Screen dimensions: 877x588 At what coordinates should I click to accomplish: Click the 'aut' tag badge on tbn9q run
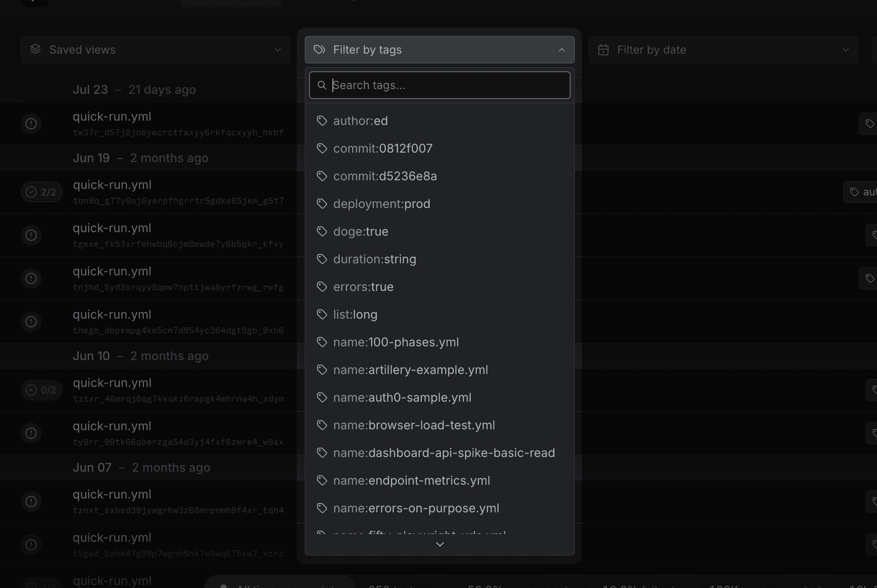click(x=860, y=192)
